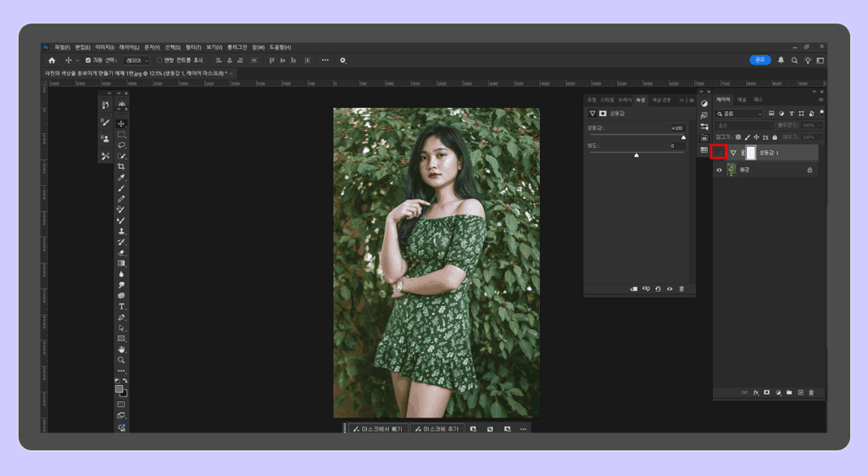Select the Clone Stamp tool
This screenshot has height=476, width=868.
coord(121,231)
